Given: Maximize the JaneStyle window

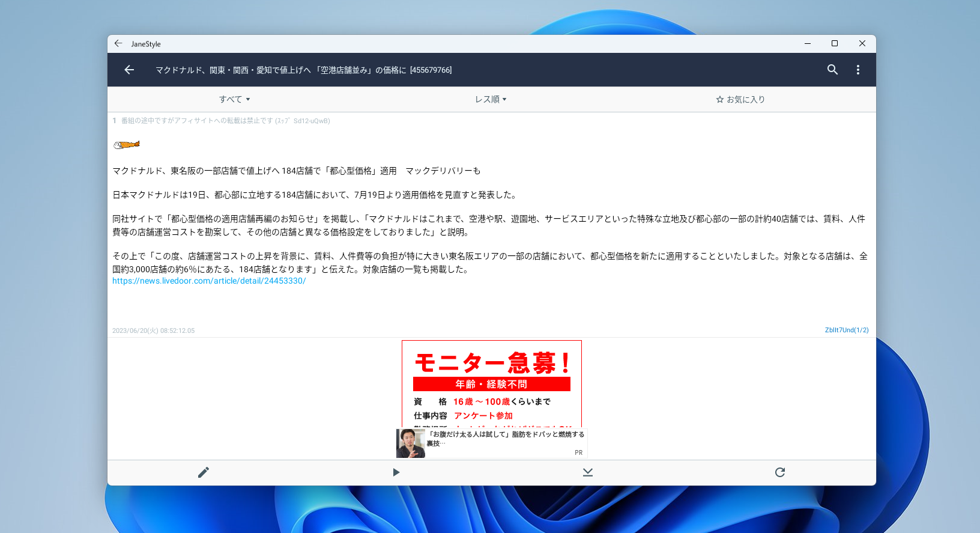Looking at the screenshot, I should tap(835, 43).
